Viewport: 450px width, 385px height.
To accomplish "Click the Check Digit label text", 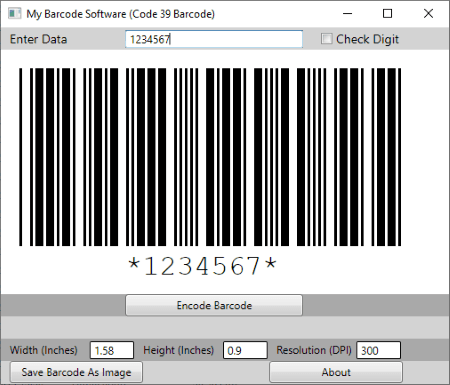I will 367,39.
